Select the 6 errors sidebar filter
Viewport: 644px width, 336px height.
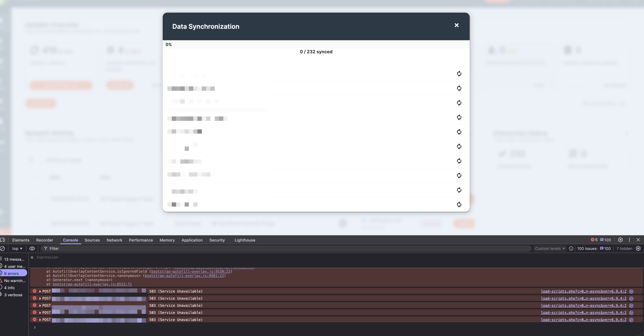point(11,273)
